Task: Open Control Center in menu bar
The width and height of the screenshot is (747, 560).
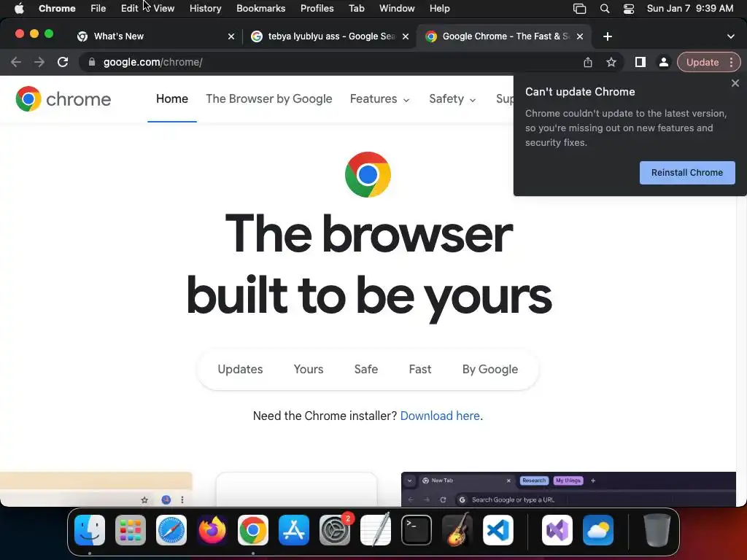Action: [x=629, y=9]
